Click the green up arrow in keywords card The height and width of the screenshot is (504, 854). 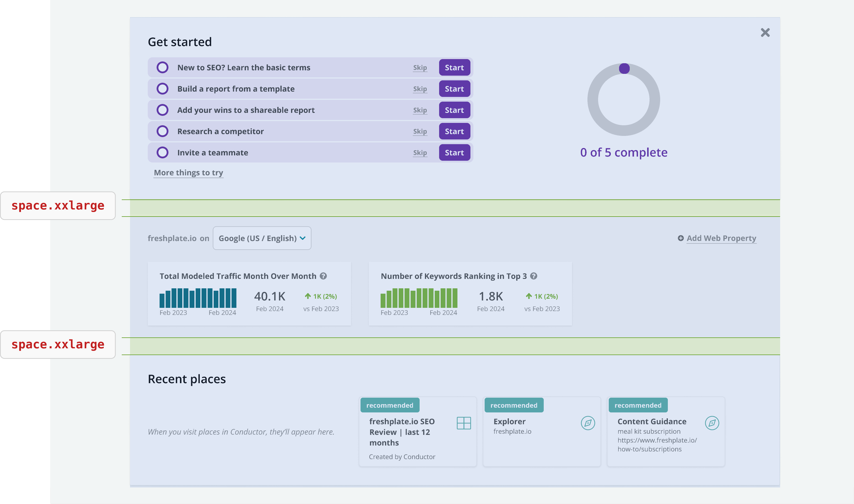[529, 296]
